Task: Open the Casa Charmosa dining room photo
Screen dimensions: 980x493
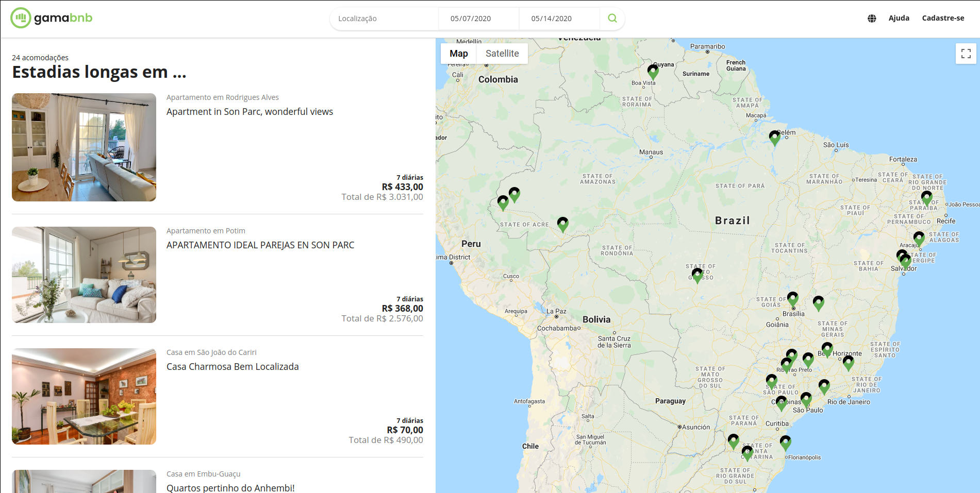Action: point(84,396)
